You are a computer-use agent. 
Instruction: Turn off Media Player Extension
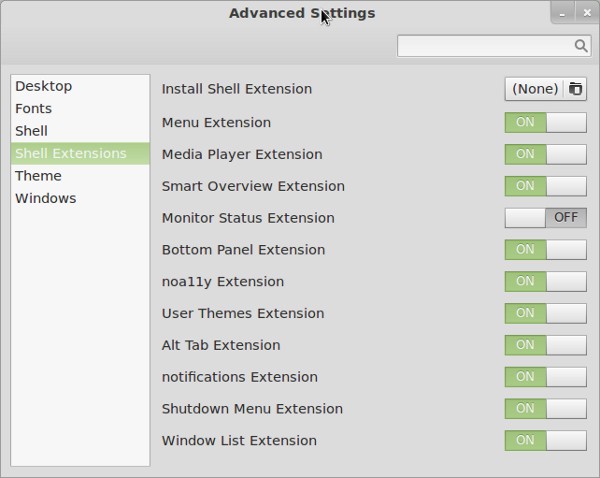545,154
